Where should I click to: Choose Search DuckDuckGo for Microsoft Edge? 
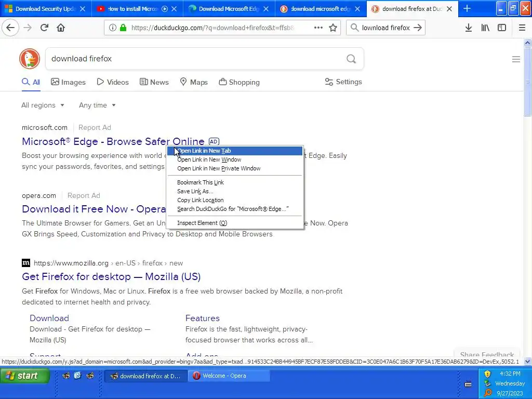pyautogui.click(x=234, y=209)
